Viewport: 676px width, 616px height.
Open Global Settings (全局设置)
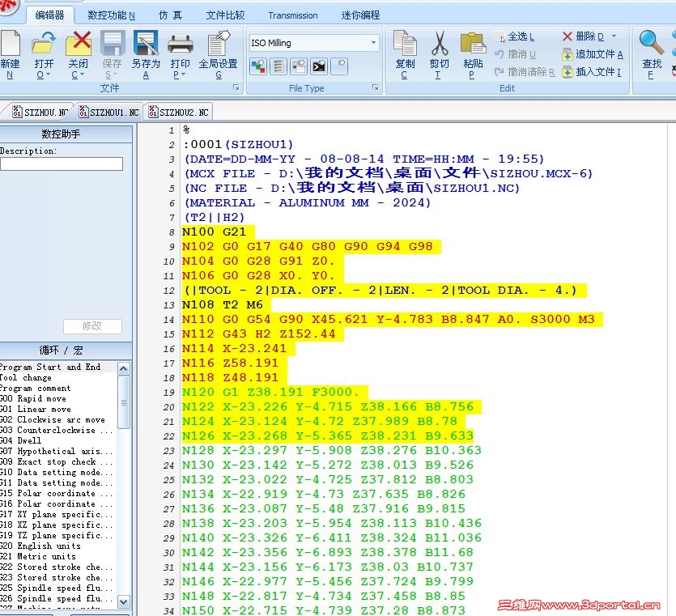[x=219, y=44]
